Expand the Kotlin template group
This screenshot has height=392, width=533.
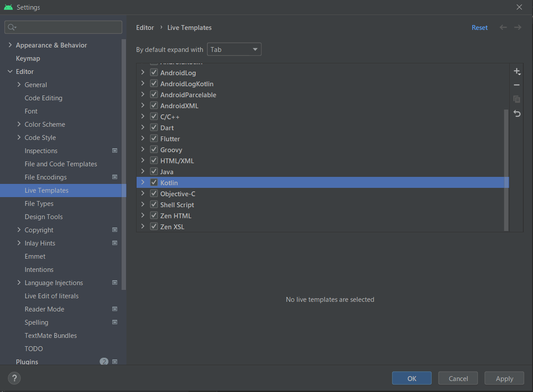[142, 182]
